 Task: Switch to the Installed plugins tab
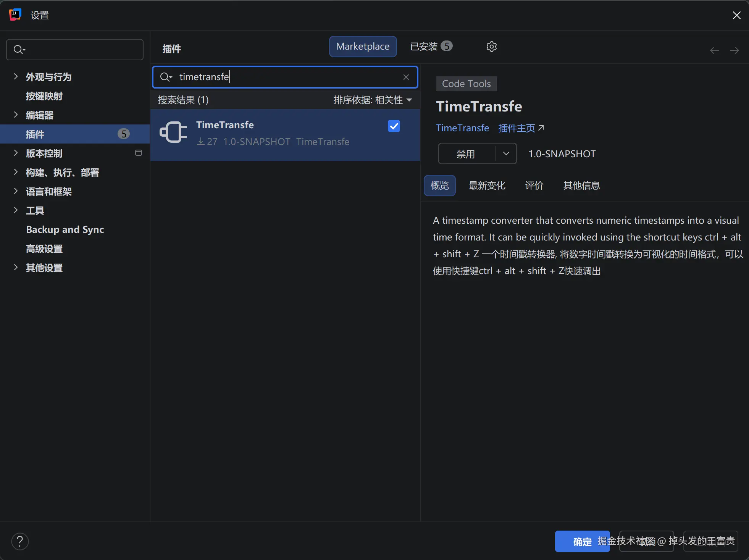(431, 47)
